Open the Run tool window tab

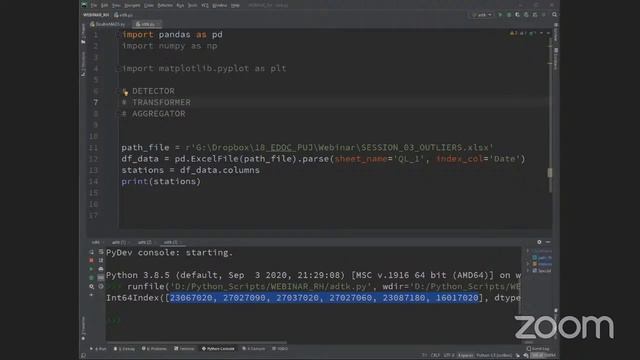(98, 349)
